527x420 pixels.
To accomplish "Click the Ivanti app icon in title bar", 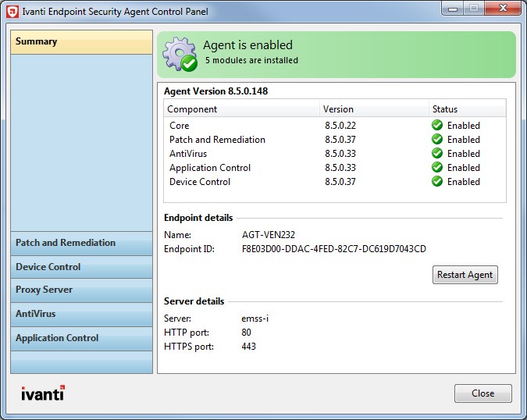I will [x=13, y=12].
